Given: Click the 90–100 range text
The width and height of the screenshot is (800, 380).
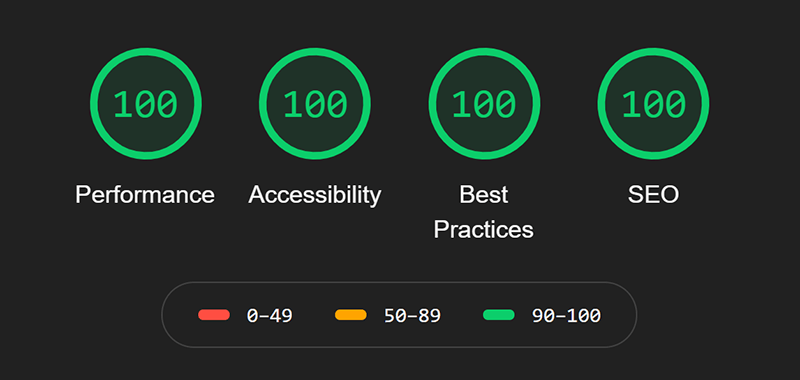Looking at the screenshot, I should tap(566, 316).
